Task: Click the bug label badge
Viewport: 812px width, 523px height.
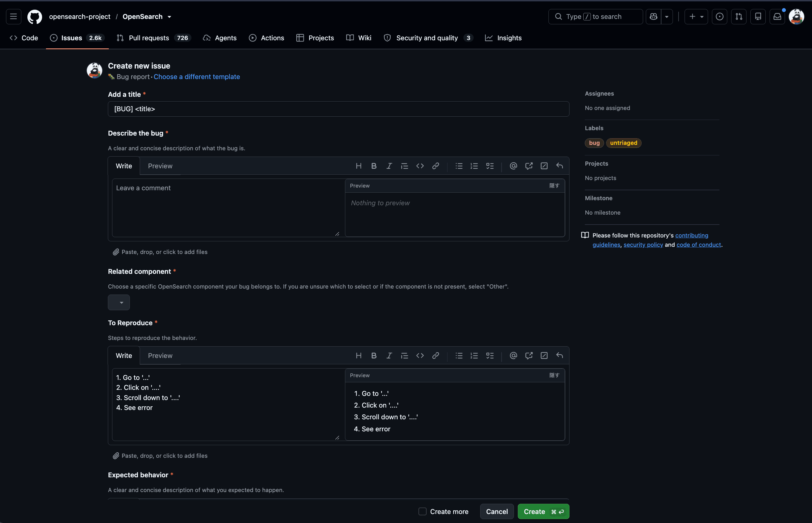Action: coord(594,143)
